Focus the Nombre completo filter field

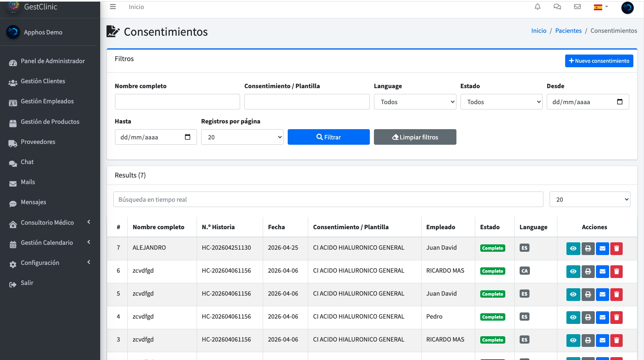click(177, 102)
